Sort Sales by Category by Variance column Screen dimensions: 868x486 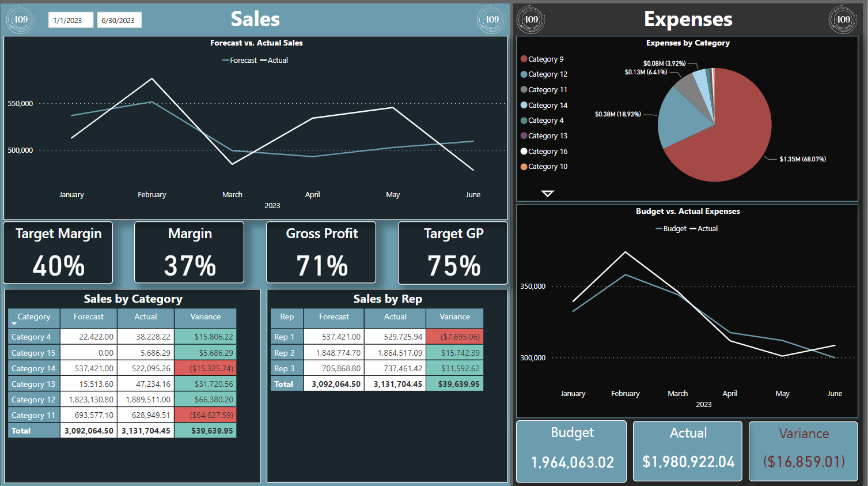[x=206, y=318]
